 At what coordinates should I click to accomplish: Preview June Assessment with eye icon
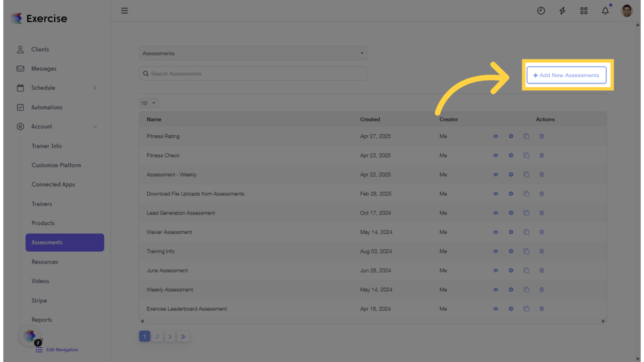click(495, 271)
